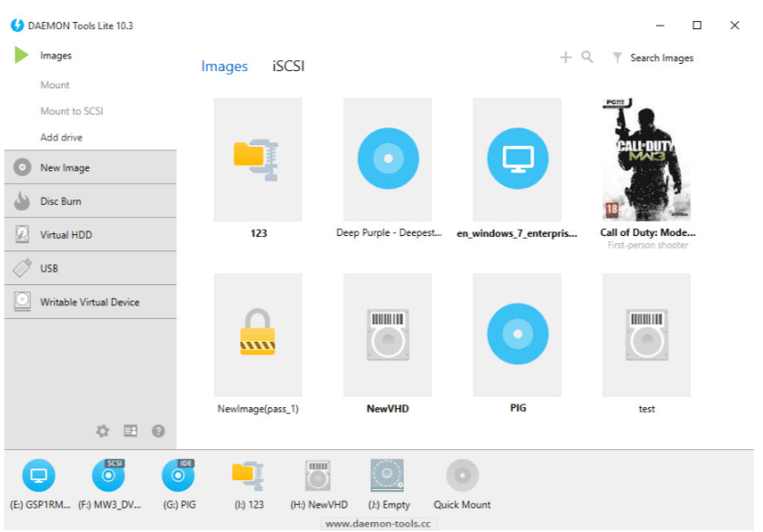Viewport: 763px width, 532px height.
Task: Choose Mount to SCSI in sidebar
Action: point(72,111)
